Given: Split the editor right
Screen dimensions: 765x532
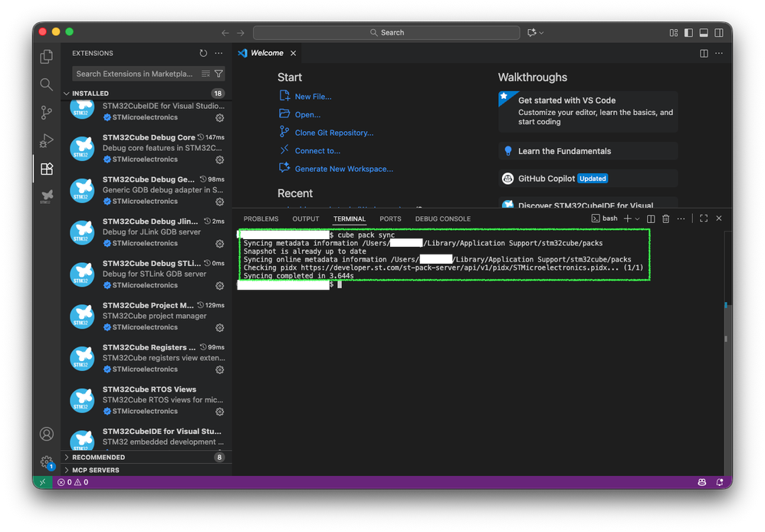Looking at the screenshot, I should 704,53.
